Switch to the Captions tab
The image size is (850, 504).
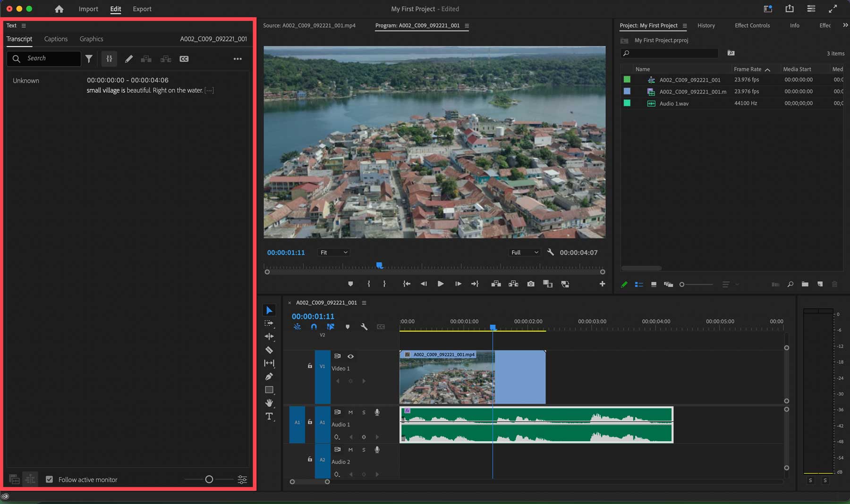click(56, 39)
